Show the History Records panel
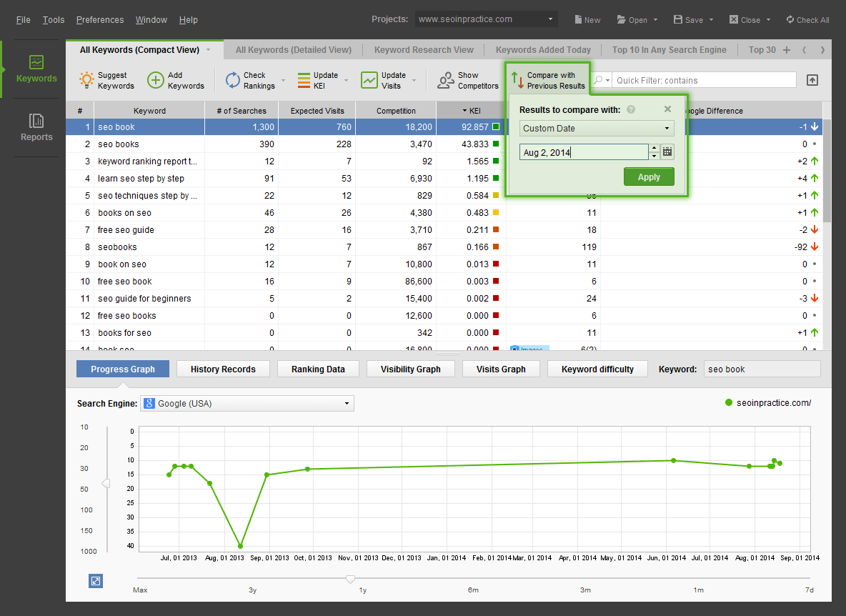The width and height of the screenshot is (846, 616). [223, 369]
